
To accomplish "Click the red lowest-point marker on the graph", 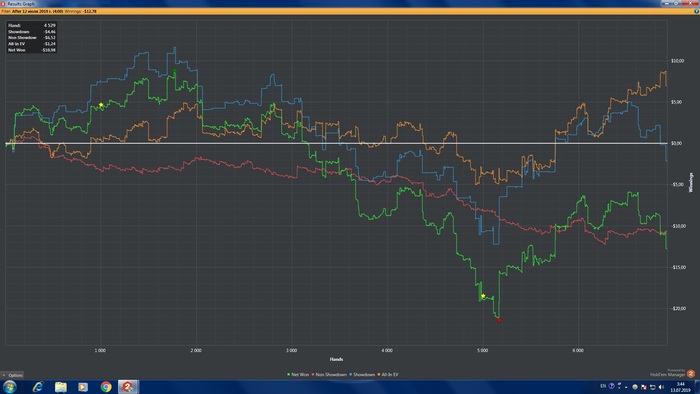I will 500,320.
